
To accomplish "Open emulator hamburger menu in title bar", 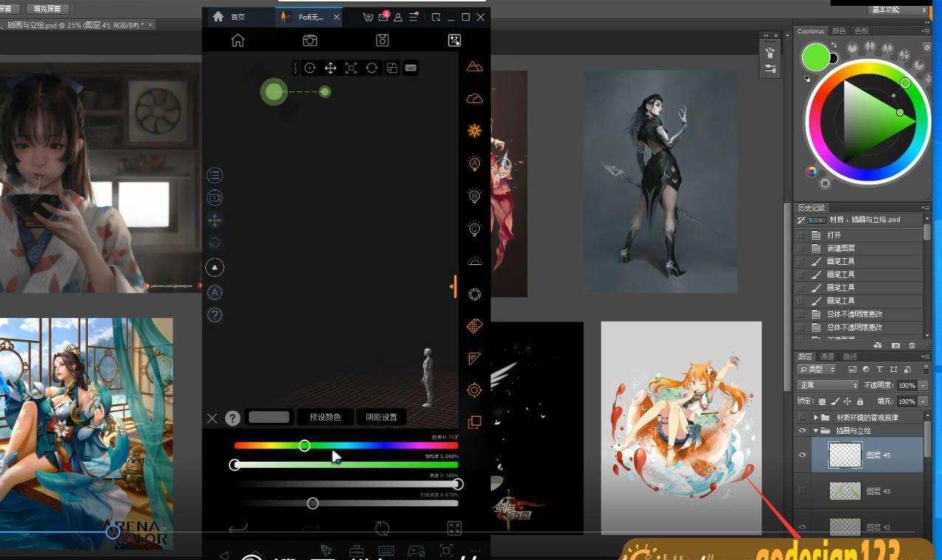I will point(413,17).
